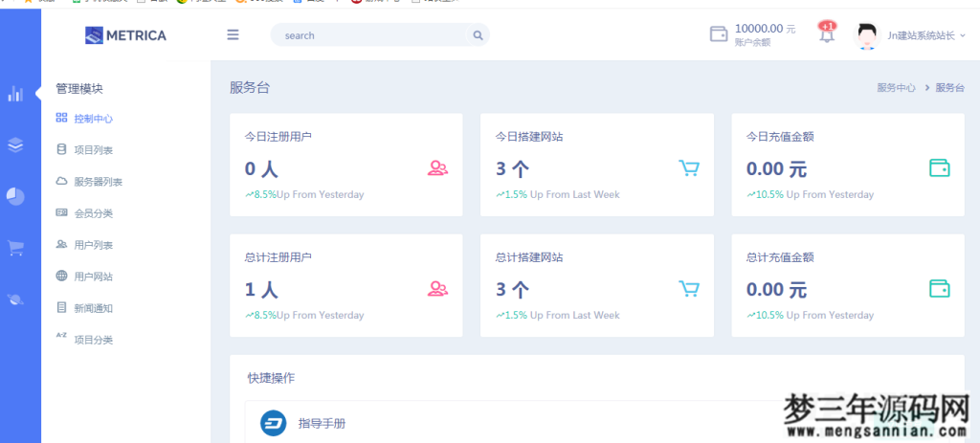
Task: Click the 今日注册用户 card title
Action: 278,137
